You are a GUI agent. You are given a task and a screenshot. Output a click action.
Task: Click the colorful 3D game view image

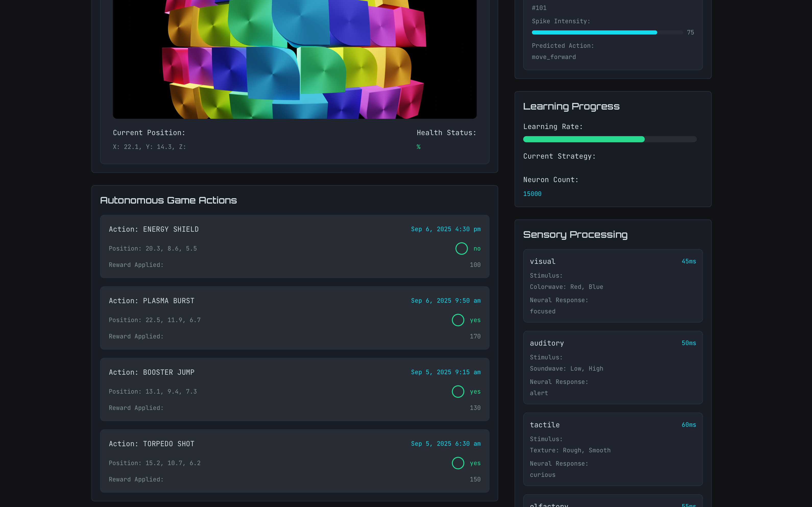[295, 59]
